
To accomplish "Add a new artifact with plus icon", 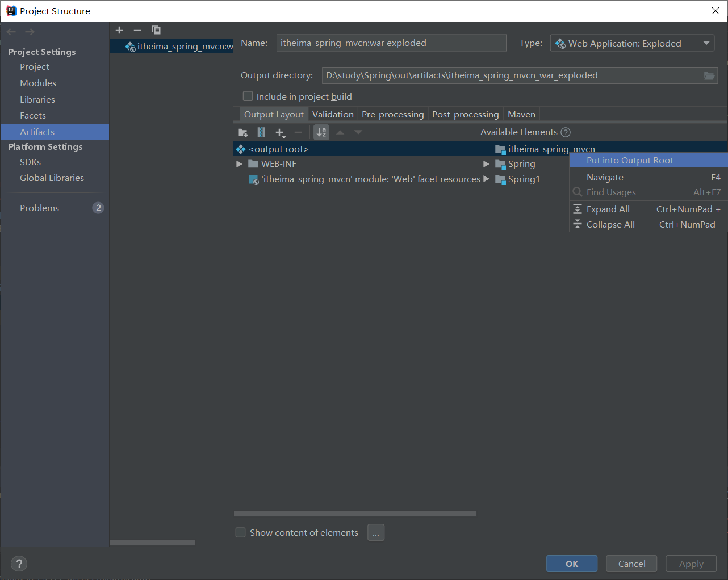I will 119,30.
